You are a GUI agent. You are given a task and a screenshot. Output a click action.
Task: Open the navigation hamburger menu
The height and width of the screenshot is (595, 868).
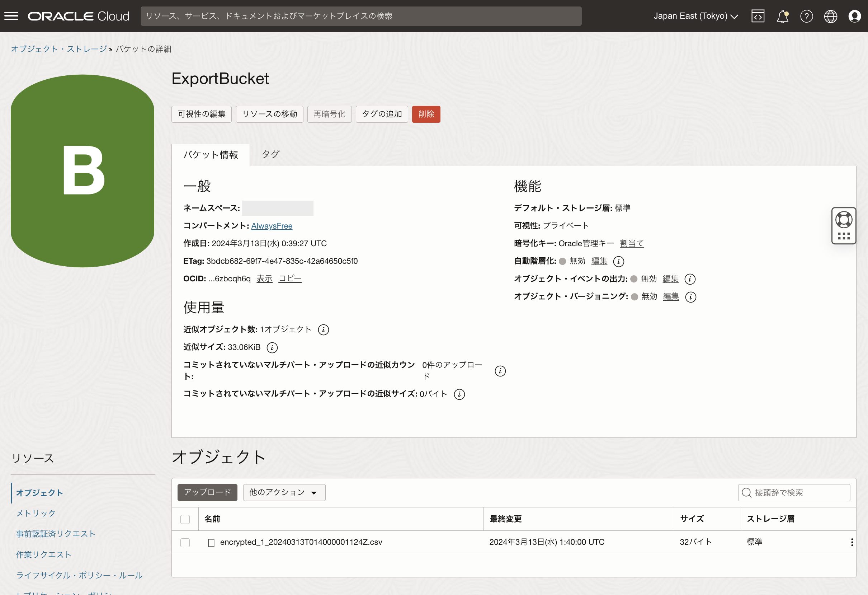pos(11,16)
